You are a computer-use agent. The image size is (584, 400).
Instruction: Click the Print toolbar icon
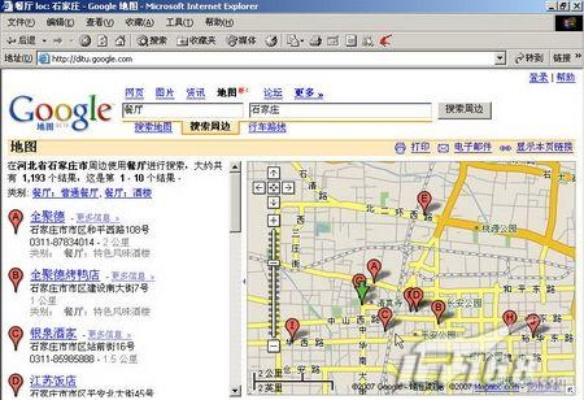tap(315, 41)
